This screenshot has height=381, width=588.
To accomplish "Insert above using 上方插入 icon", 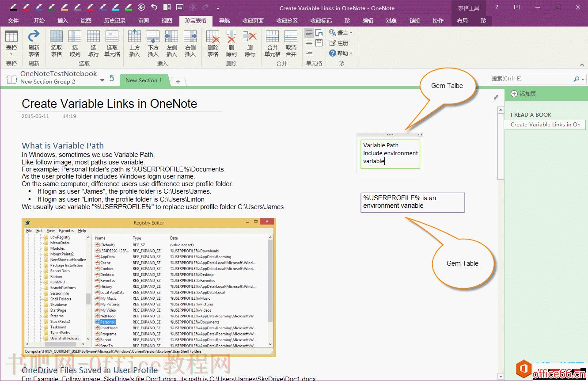I will coord(135,37).
